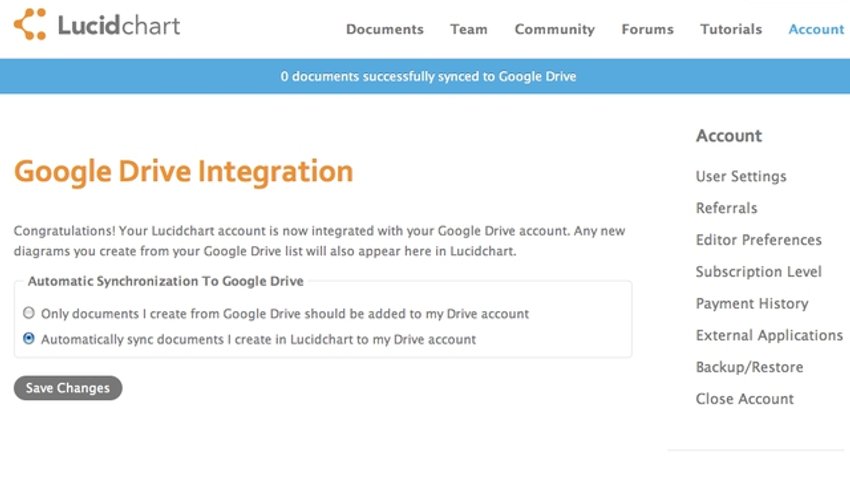Image resolution: width=850 pixels, height=478 pixels.
Task: Open User Settings in sidebar
Action: coord(741,177)
